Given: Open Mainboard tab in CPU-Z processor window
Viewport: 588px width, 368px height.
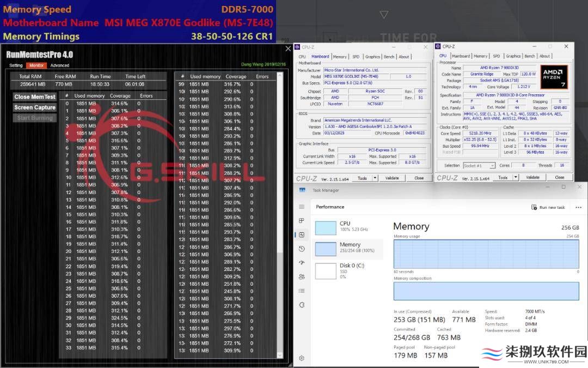Looking at the screenshot, I should (461, 56).
